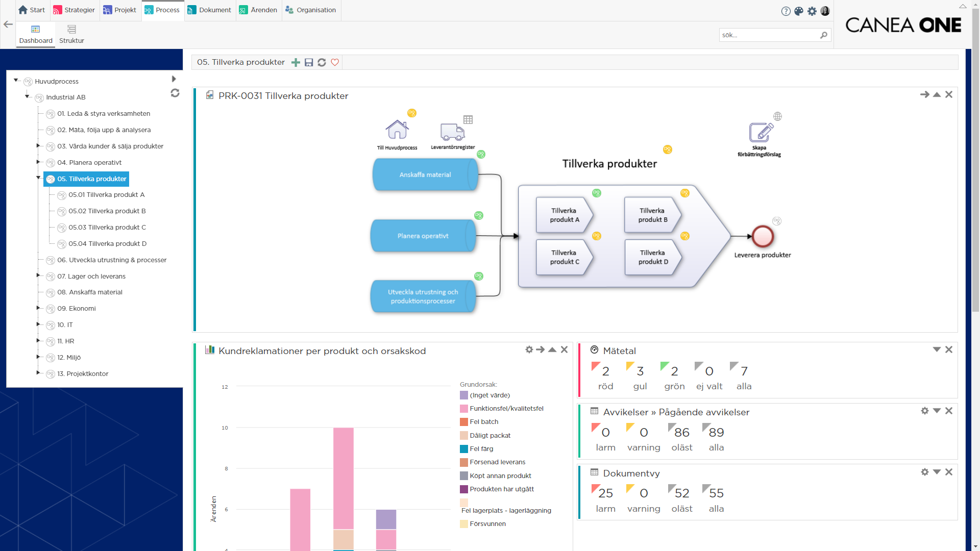
Task: Open Avvikelser widget settings gear
Action: [924, 411]
